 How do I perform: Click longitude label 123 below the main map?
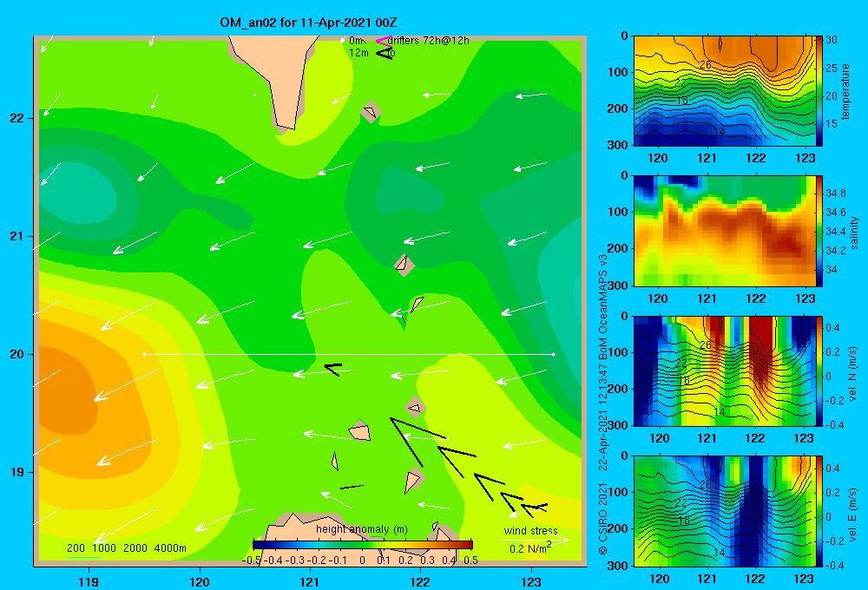coord(531,581)
